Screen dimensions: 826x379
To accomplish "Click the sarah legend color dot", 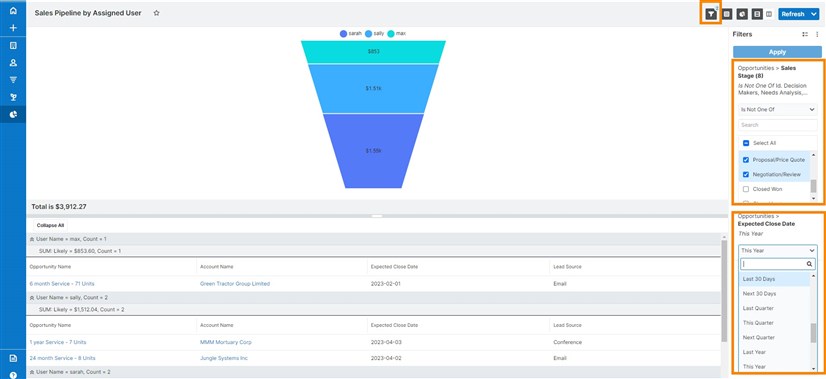I will click(343, 34).
